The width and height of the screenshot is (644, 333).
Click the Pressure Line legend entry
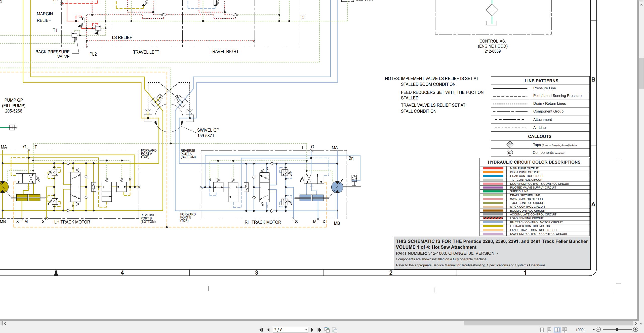[544, 88]
